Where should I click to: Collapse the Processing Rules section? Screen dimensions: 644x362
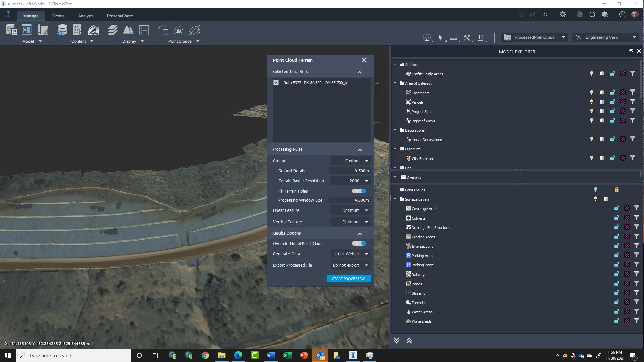click(x=360, y=150)
